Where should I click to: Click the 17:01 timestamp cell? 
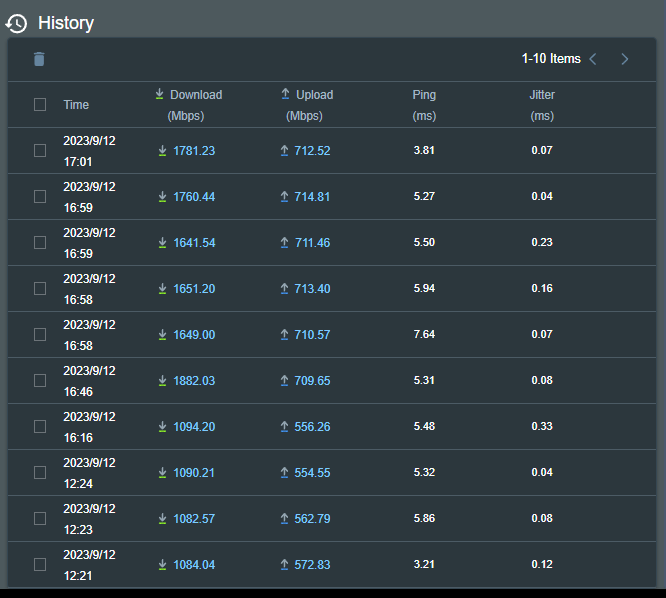click(89, 151)
